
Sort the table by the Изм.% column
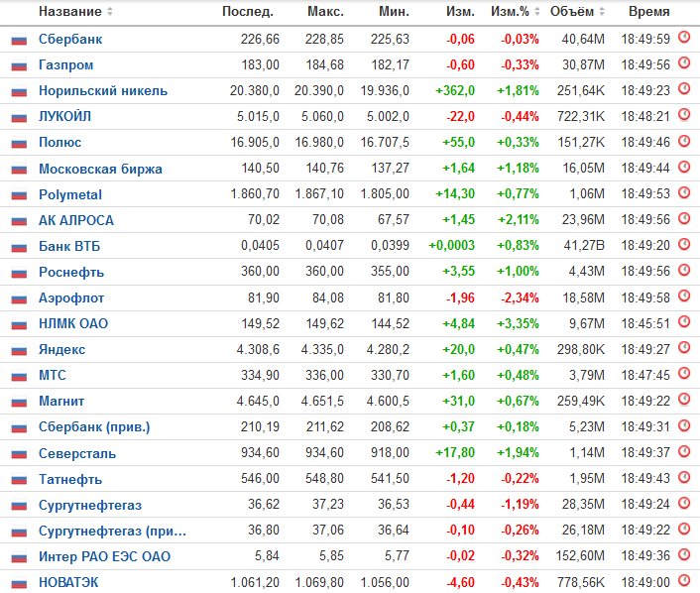(x=516, y=11)
